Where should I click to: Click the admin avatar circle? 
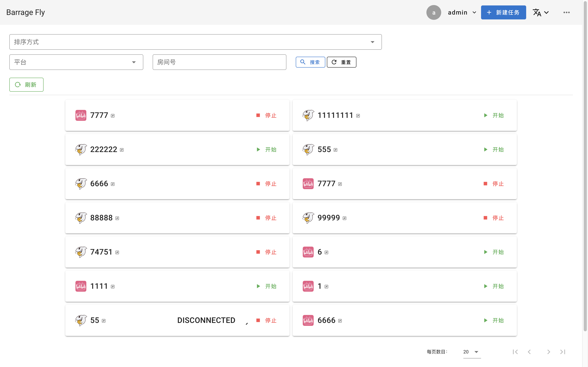click(x=433, y=12)
